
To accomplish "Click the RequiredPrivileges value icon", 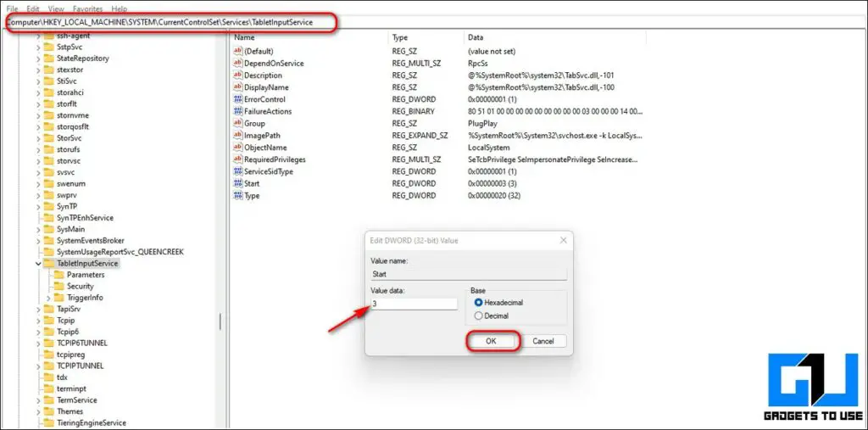I will (x=238, y=159).
